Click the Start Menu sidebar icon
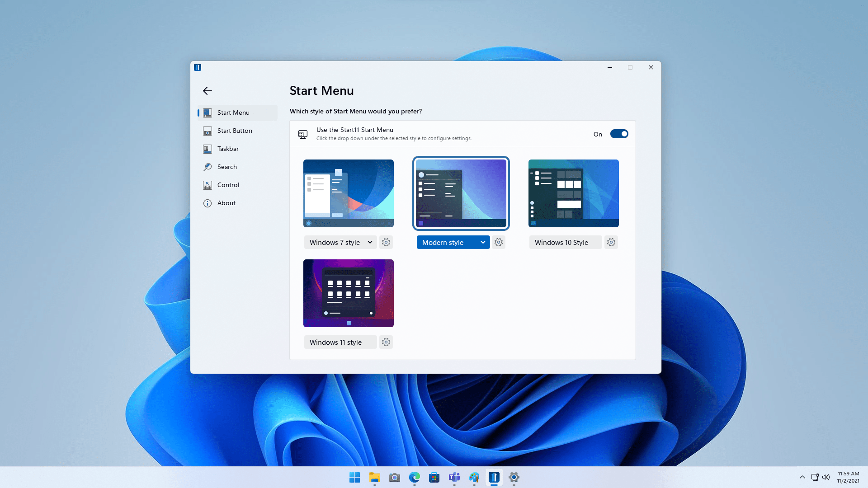 point(207,112)
